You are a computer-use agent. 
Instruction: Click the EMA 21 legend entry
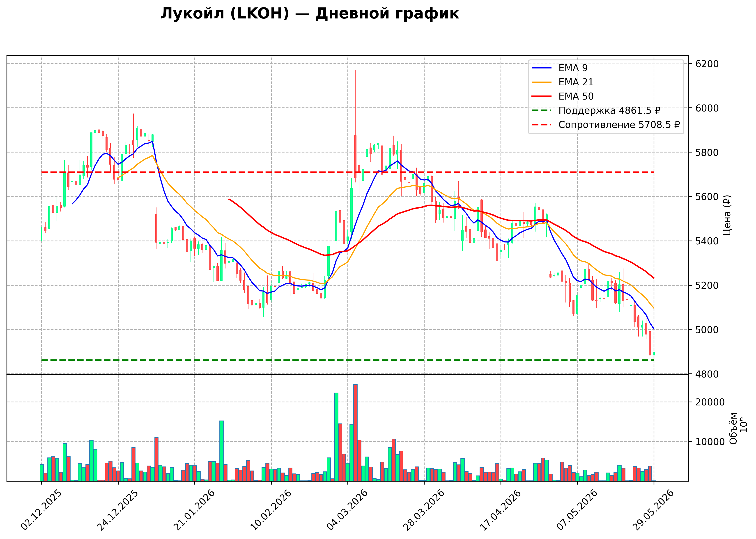[x=563, y=82]
